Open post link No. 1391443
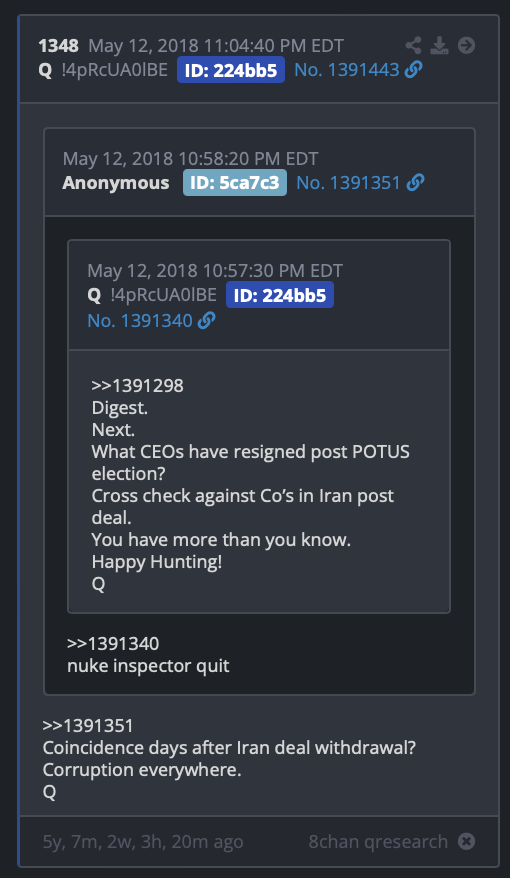 tap(347, 70)
